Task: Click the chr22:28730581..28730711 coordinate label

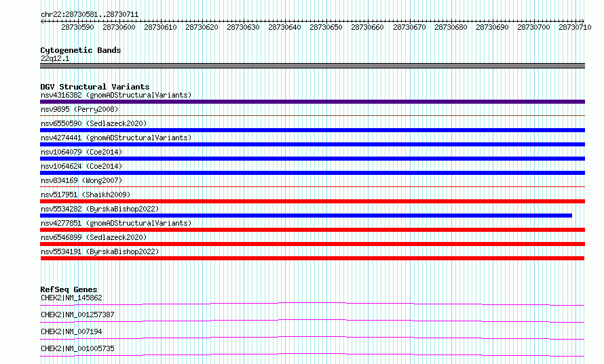Action: 90,14
